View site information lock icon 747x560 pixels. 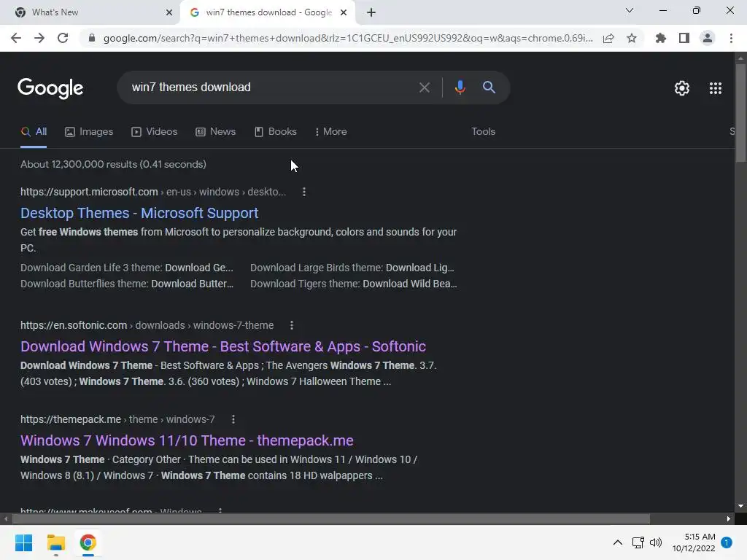click(x=92, y=38)
